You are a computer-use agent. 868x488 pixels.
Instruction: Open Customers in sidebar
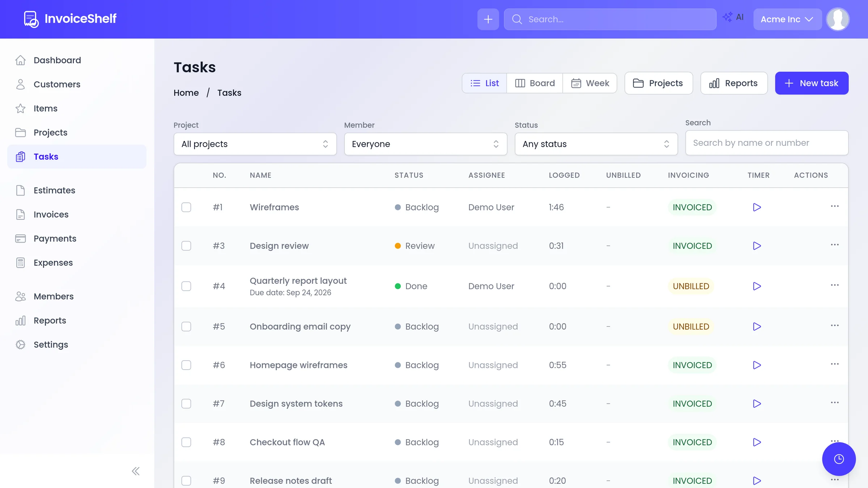click(77, 84)
